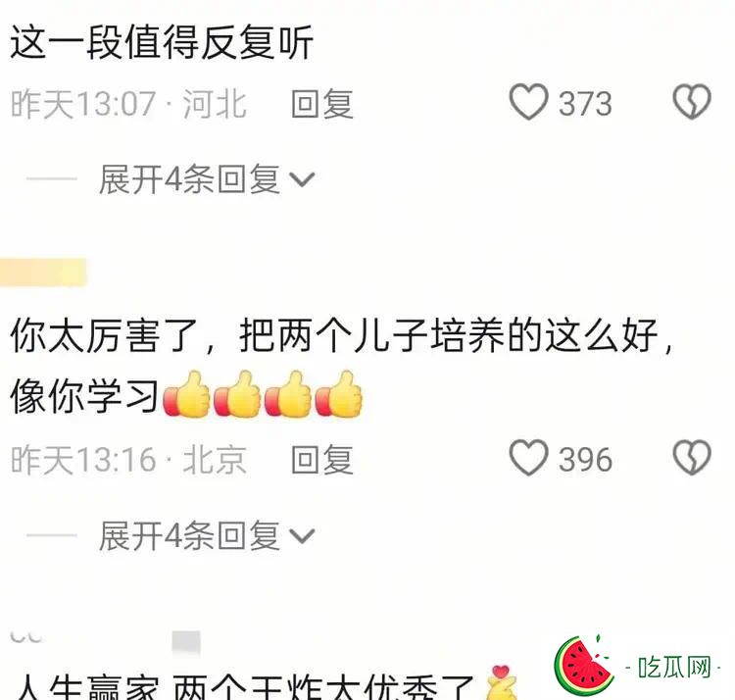Open the blurred yellow username above second comment
The height and width of the screenshot is (700, 735).
point(43,272)
